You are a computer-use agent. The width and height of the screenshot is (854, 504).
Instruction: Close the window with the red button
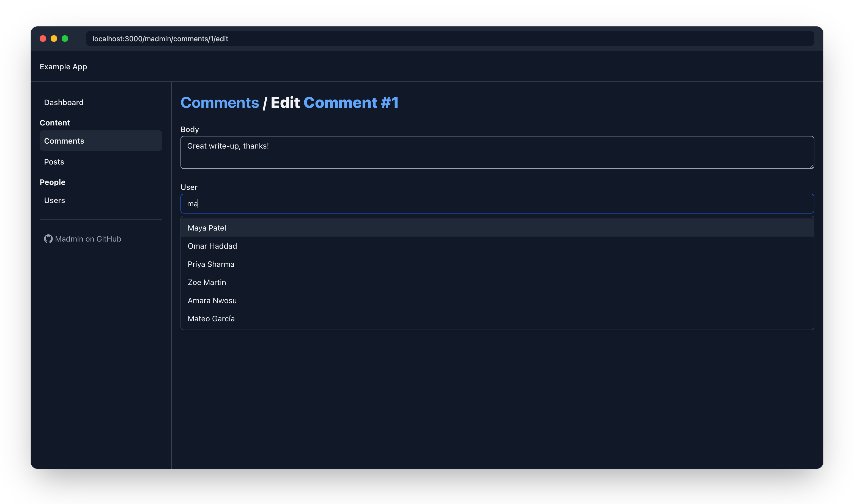pos(43,38)
